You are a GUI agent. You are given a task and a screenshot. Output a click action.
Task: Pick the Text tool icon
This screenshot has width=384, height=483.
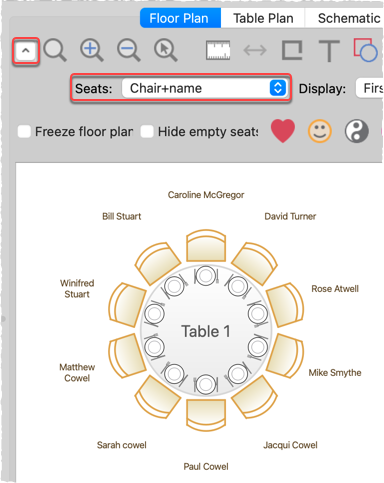click(329, 51)
